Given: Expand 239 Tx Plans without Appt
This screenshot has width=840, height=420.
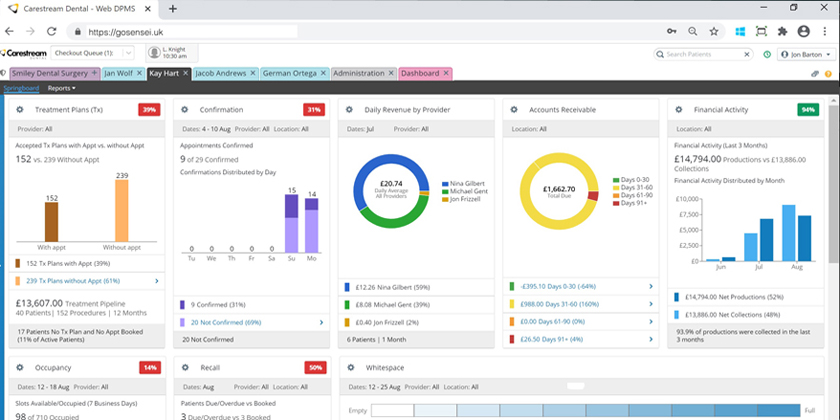Looking at the screenshot, I should tap(156, 281).
